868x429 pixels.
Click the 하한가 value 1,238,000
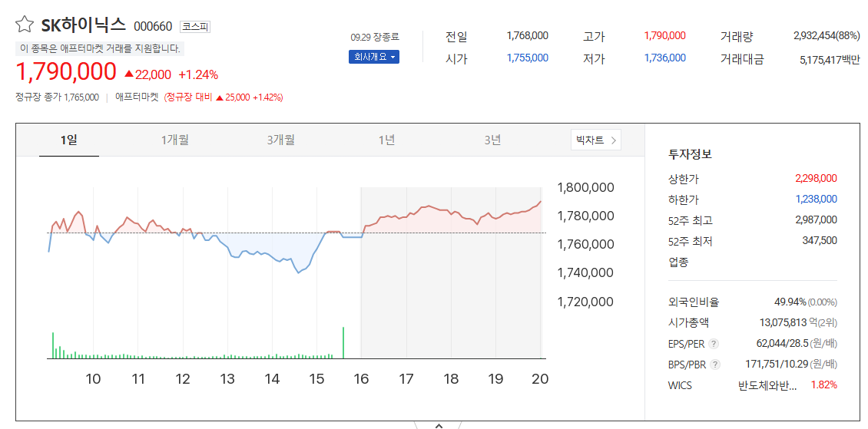click(816, 199)
